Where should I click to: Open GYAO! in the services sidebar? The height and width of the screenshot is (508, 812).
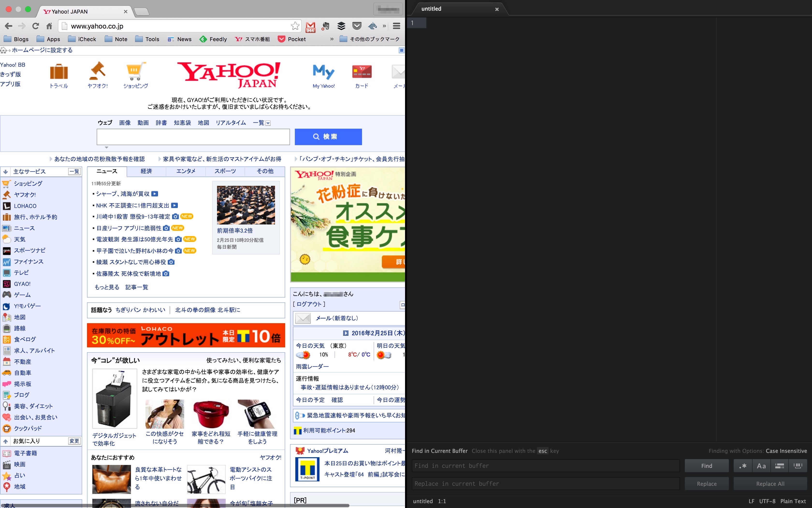pos(22,284)
